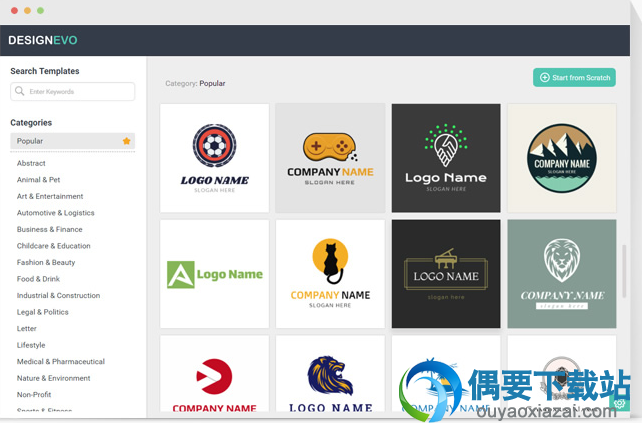
Task: Choose the black cat logo template
Action: click(x=330, y=274)
